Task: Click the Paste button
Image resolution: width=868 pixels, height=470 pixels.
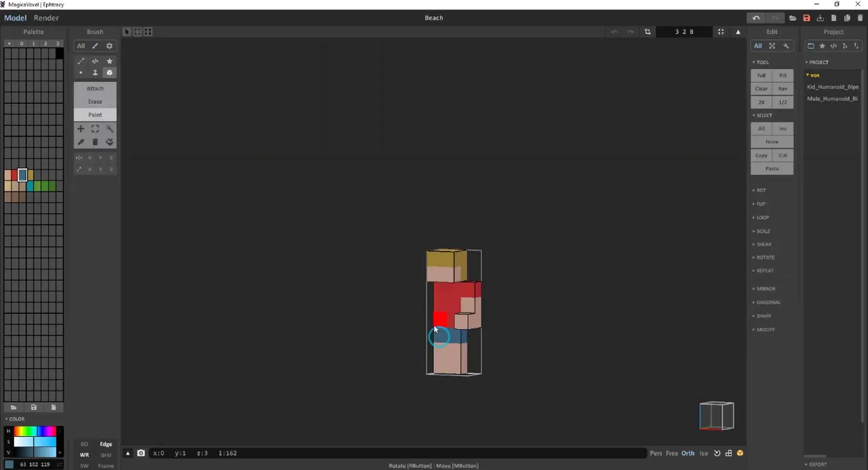Action: pos(772,168)
